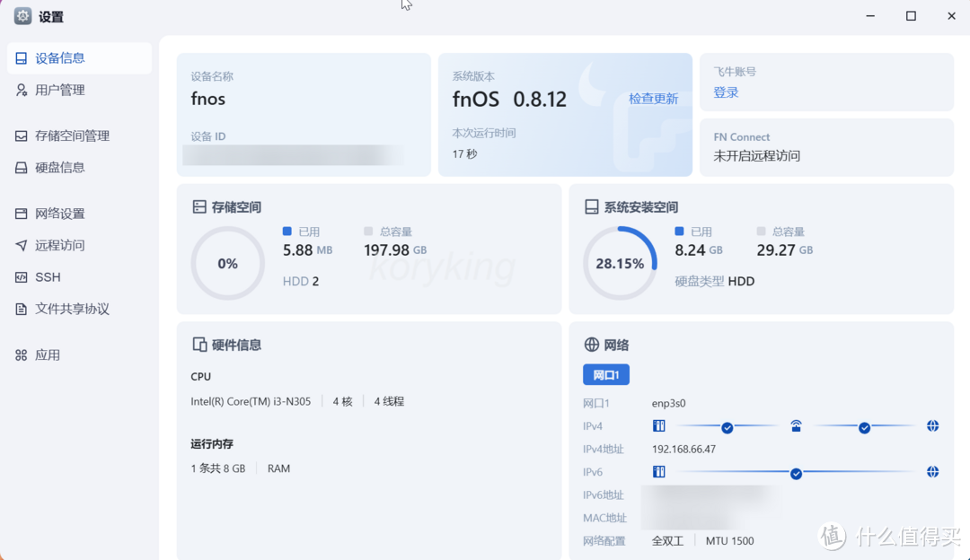Click the NAS server icon on the IPv6 row
Viewport: 970px width, 560px height.
click(658, 471)
